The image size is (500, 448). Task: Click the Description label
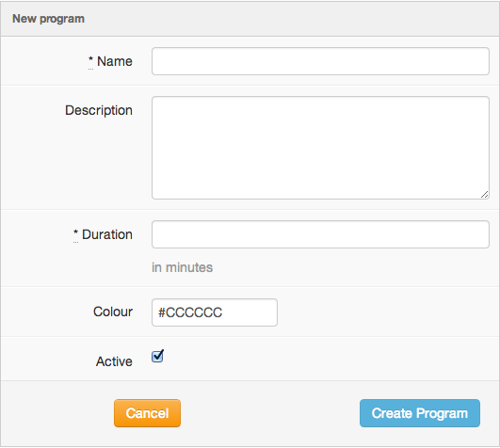click(99, 110)
